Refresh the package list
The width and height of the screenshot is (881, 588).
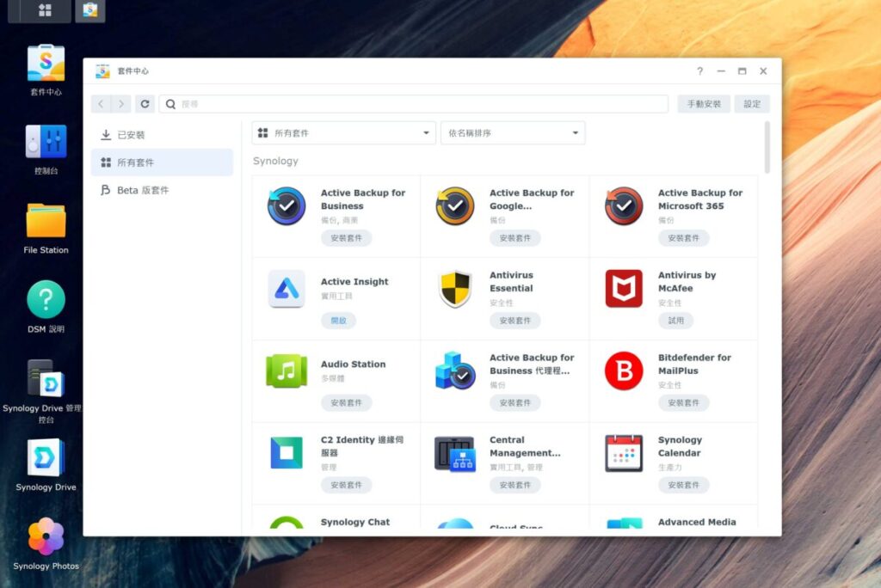tap(145, 104)
